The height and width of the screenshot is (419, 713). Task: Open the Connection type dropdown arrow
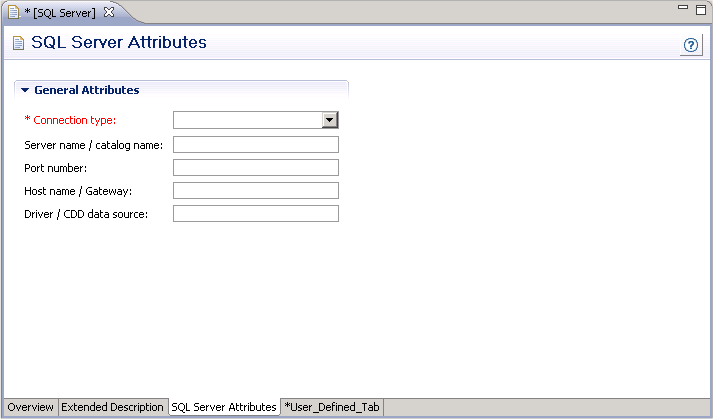[x=330, y=120]
